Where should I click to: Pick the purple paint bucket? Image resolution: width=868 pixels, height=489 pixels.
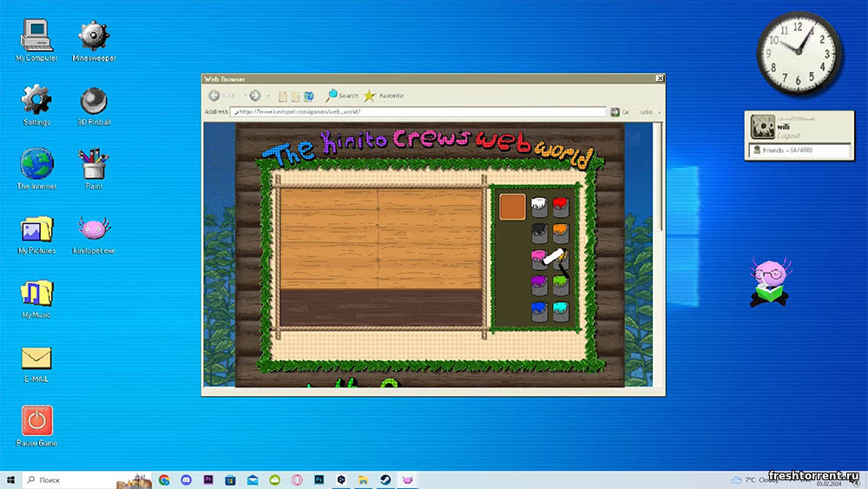click(x=539, y=285)
